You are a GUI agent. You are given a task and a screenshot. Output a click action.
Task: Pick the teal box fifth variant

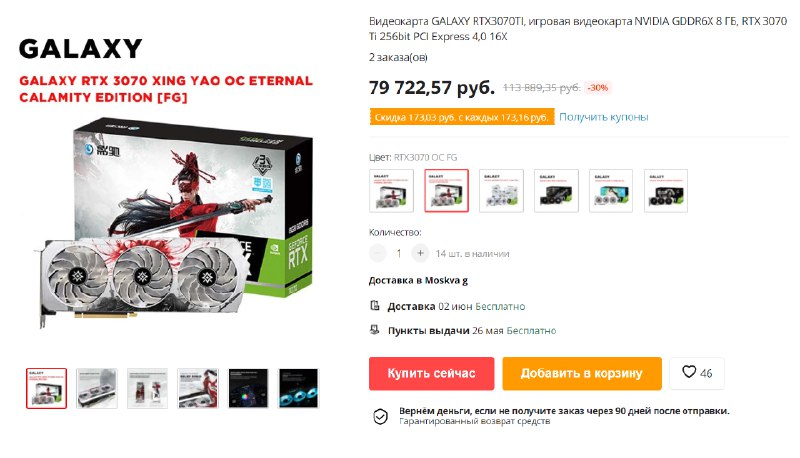pos(611,190)
